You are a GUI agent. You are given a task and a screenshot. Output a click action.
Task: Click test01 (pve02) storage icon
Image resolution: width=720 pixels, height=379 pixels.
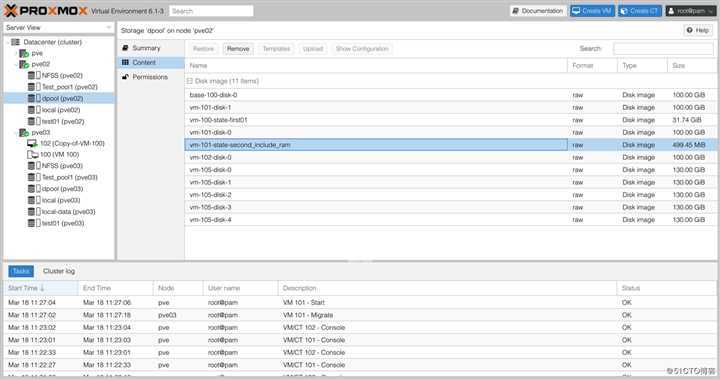[34, 121]
